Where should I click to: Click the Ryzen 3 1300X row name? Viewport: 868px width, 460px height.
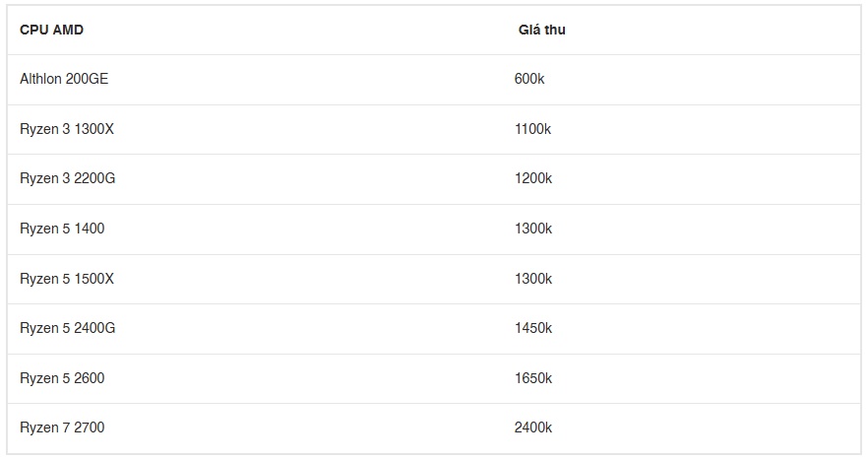point(67,129)
